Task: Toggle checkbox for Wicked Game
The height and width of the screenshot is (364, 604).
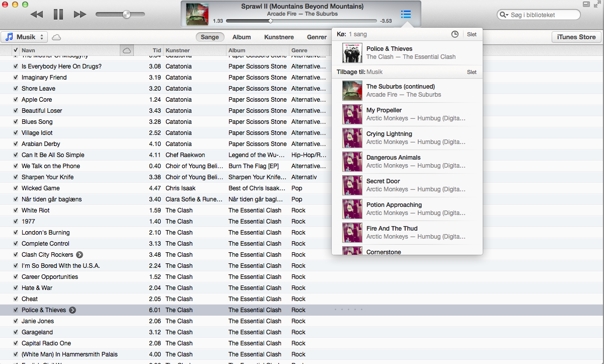Action: click(16, 188)
